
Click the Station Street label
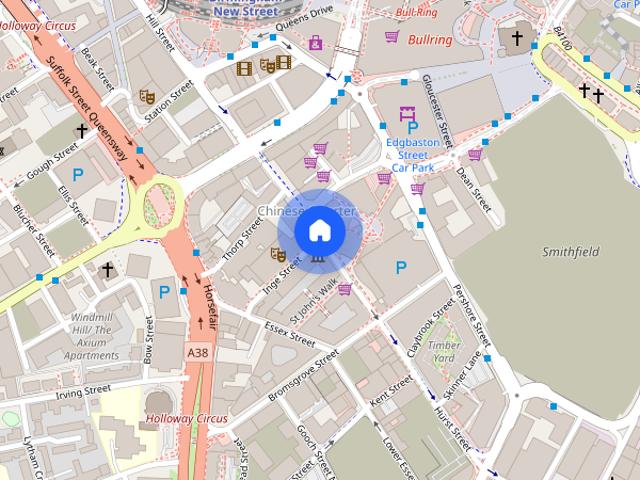tap(169, 102)
